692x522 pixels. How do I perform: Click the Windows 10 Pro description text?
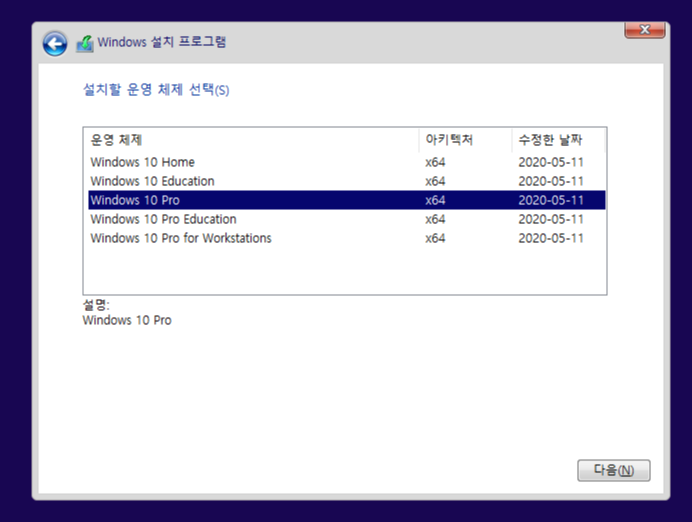127,320
